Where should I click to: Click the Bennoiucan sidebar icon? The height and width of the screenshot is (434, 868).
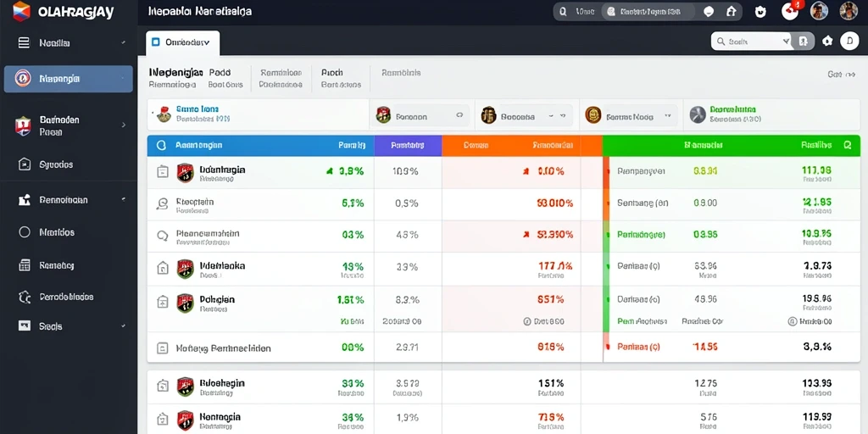pyautogui.click(x=25, y=200)
